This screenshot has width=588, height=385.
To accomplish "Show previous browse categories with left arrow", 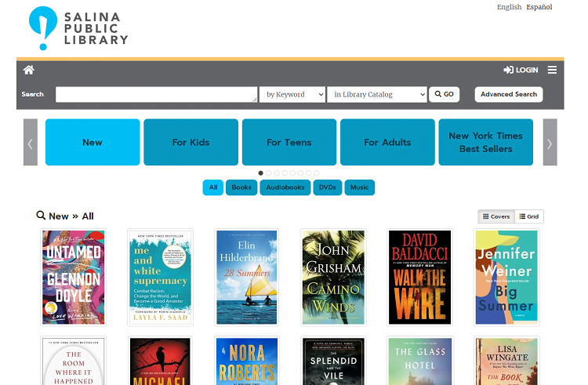I will point(31,142).
